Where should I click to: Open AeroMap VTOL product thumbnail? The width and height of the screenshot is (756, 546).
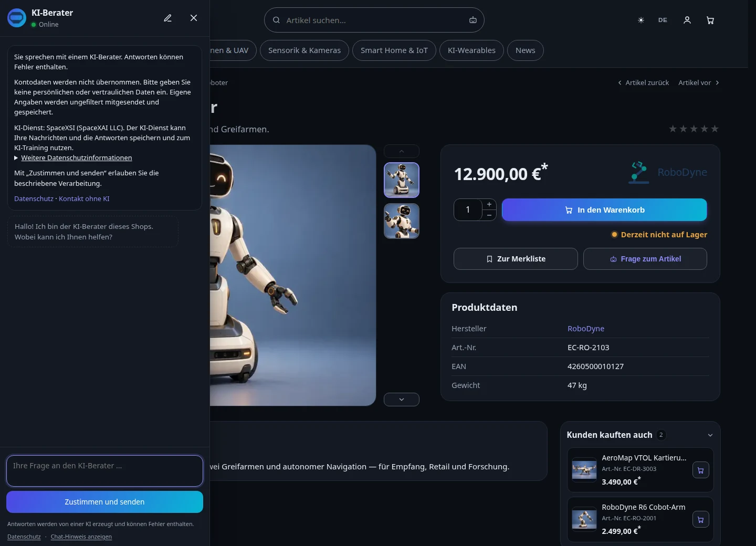[584, 470]
